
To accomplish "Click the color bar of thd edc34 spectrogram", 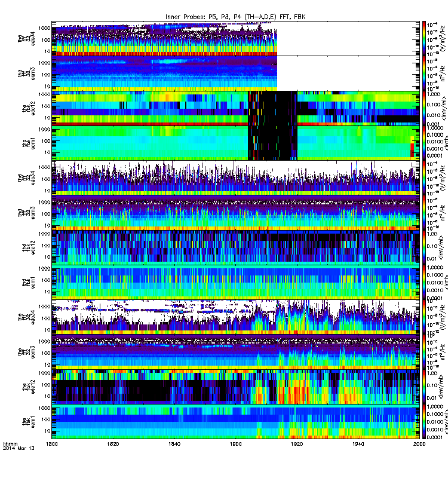I will coord(424,177).
